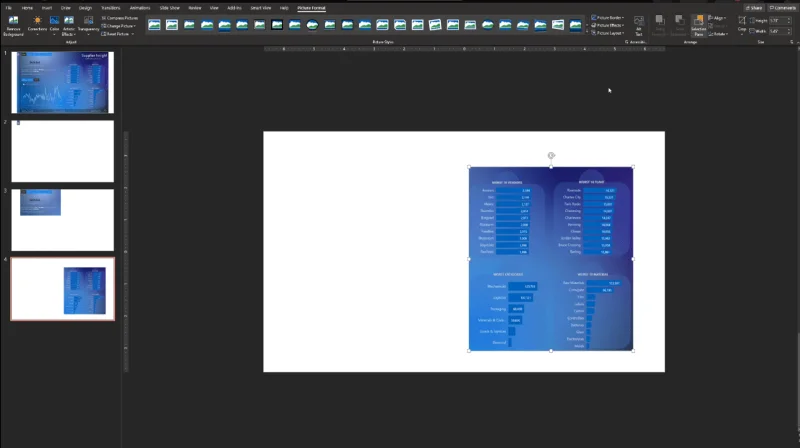Open the File menu

coord(9,8)
